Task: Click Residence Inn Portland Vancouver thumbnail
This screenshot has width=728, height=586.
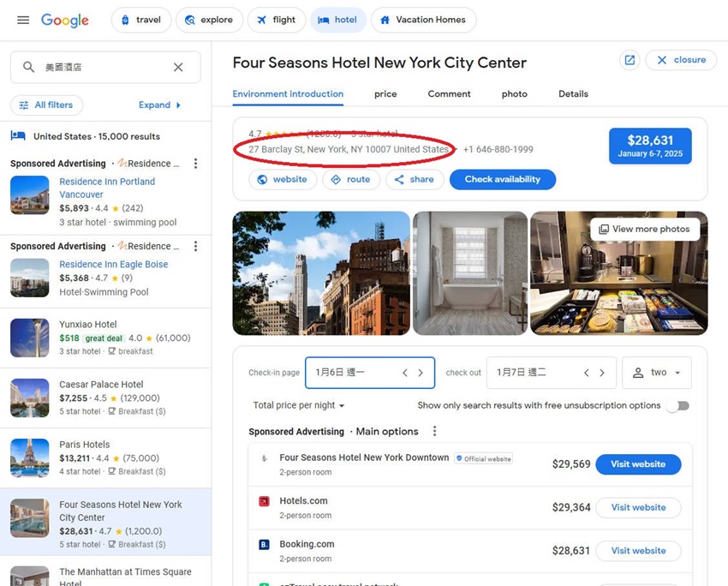Action: [30, 195]
